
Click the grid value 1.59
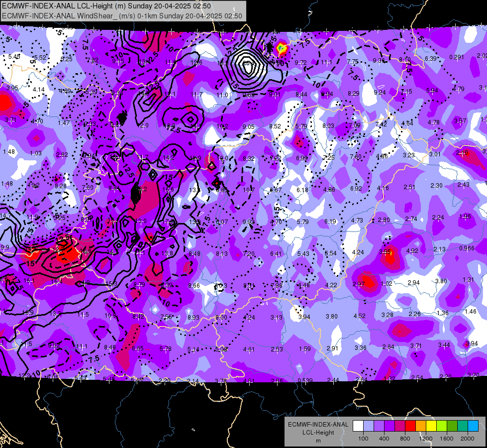[304, 349]
